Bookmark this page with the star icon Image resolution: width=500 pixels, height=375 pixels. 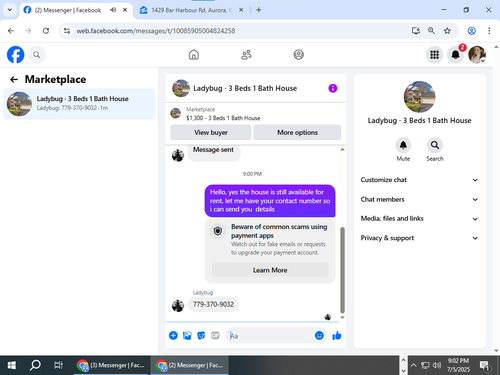(447, 31)
